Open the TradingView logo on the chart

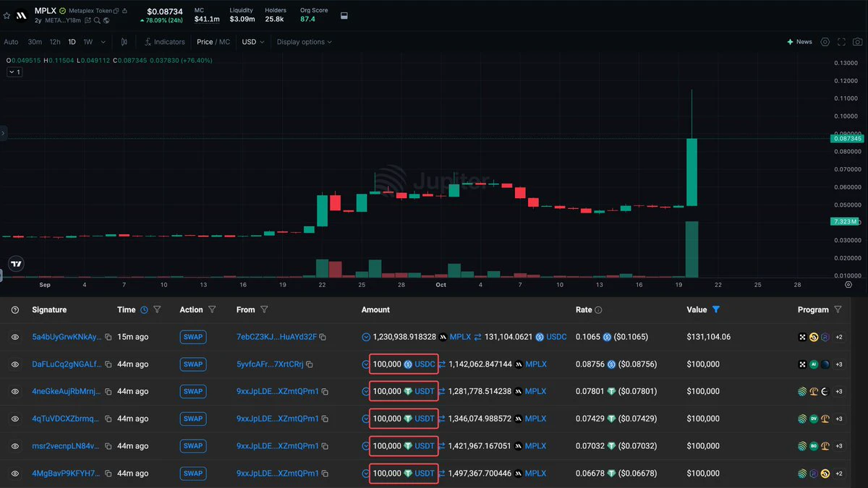pyautogui.click(x=16, y=264)
